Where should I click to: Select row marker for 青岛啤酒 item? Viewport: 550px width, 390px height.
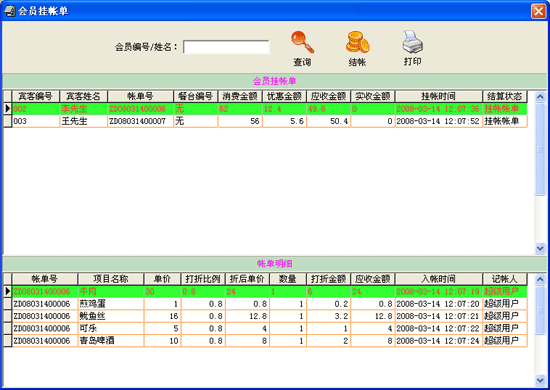[x=8, y=341]
